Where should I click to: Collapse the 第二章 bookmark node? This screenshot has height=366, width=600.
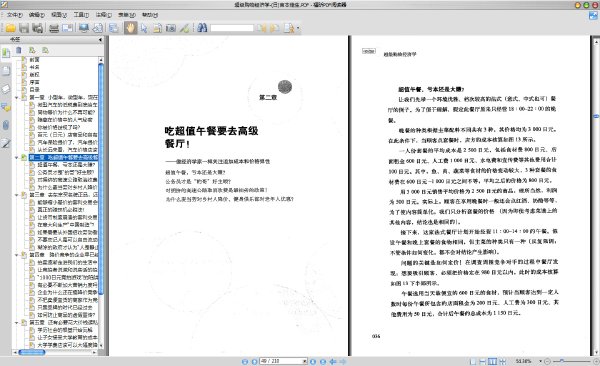pyautogui.click(x=16, y=157)
